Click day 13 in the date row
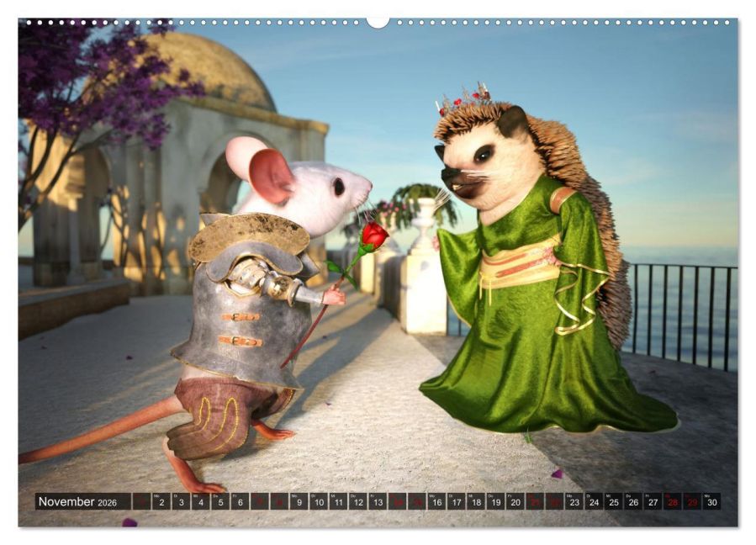The width and height of the screenshot is (756, 545). point(378,502)
